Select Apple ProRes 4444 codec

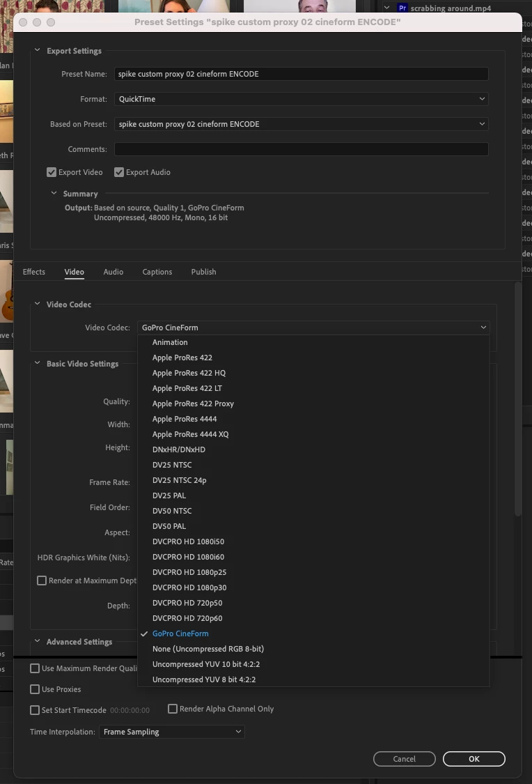coord(314,419)
